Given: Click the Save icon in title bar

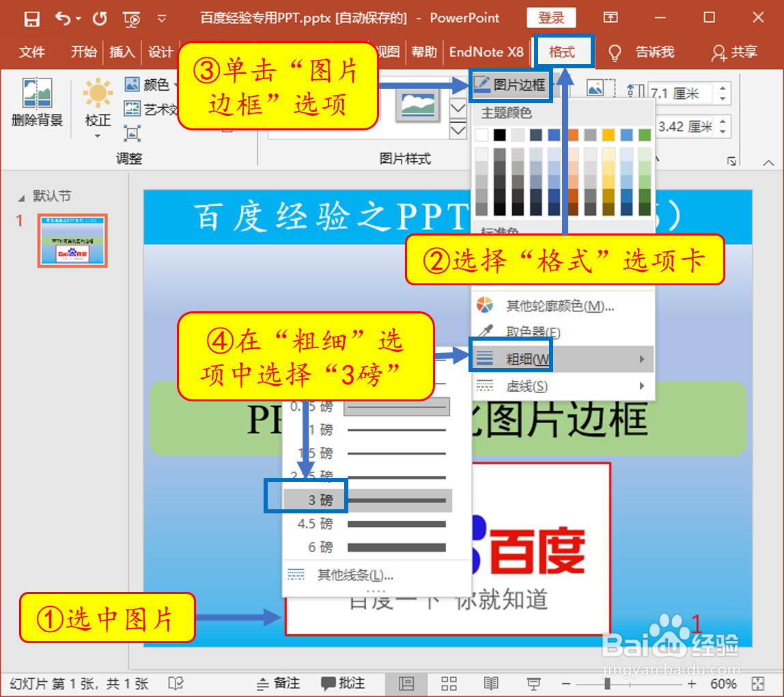Looking at the screenshot, I should click(31, 18).
